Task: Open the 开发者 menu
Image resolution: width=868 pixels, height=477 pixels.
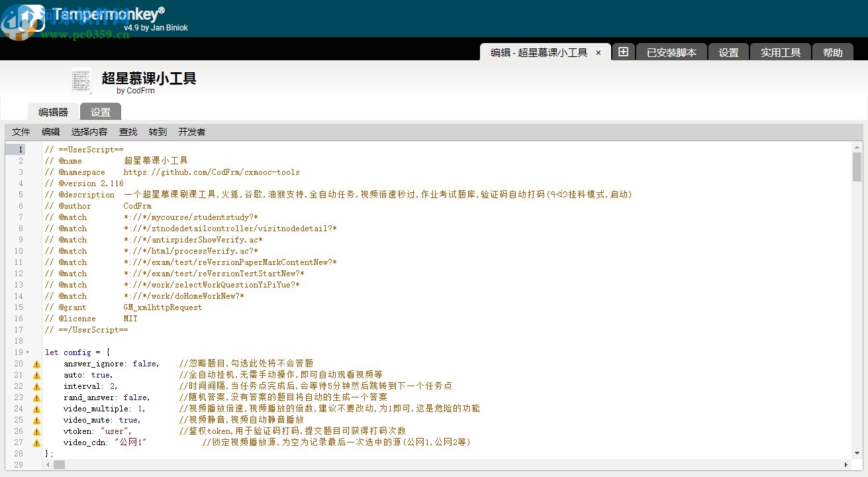Action: [x=192, y=132]
